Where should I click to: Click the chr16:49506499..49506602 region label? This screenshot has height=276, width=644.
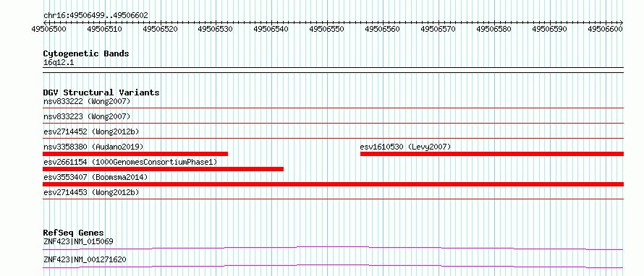pos(96,16)
